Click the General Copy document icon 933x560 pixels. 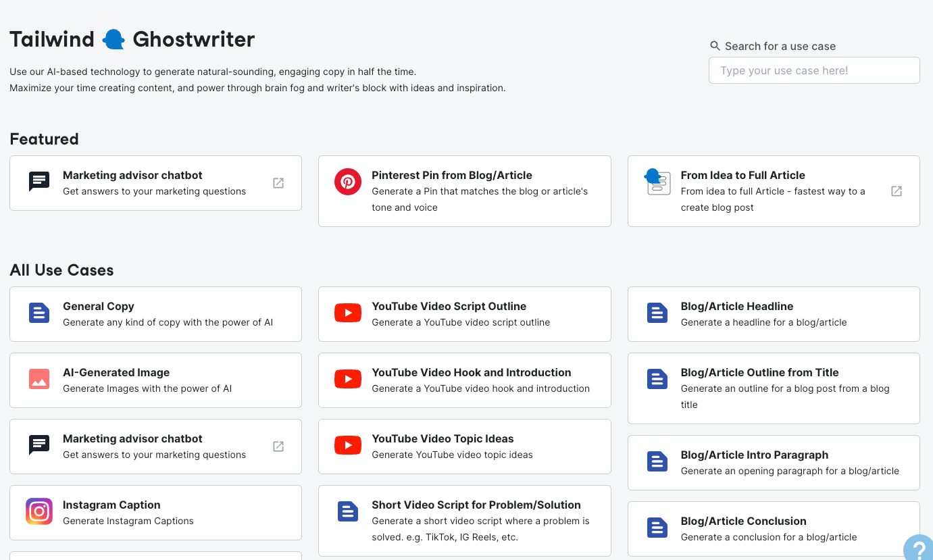click(x=39, y=313)
